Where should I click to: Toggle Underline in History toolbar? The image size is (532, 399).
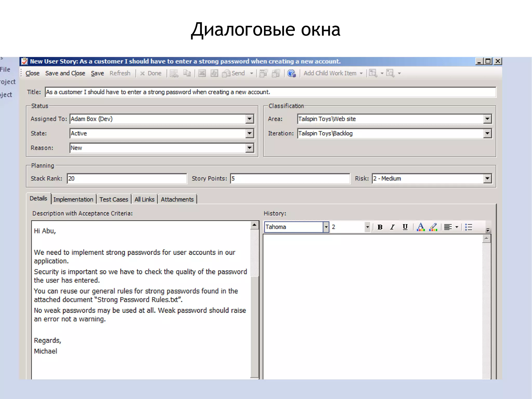click(x=405, y=227)
